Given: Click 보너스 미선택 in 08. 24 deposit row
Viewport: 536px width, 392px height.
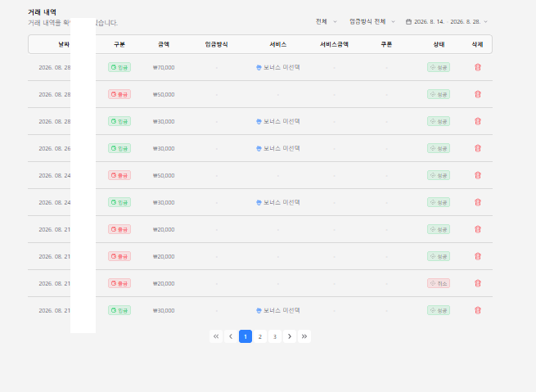Looking at the screenshot, I should 278,202.
